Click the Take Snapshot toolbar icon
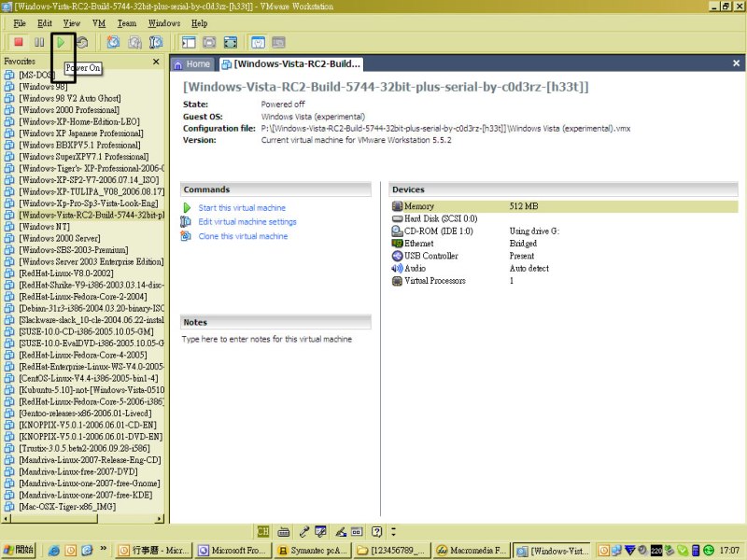747x560 pixels. 113,42
